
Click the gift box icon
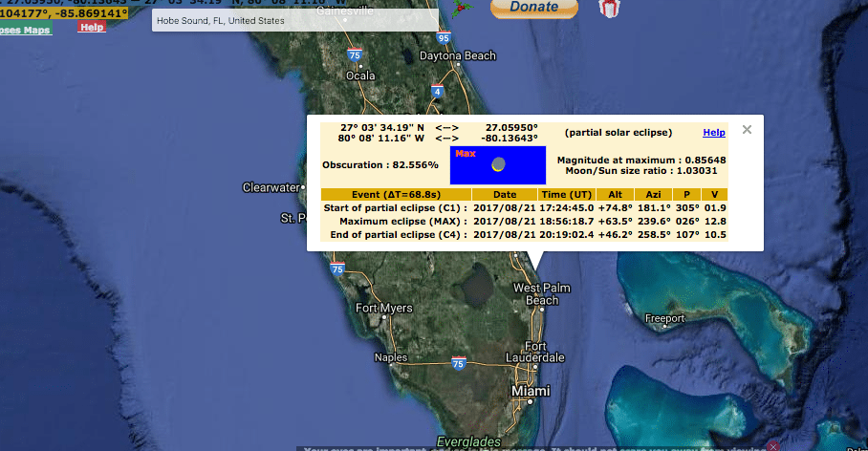[609, 9]
